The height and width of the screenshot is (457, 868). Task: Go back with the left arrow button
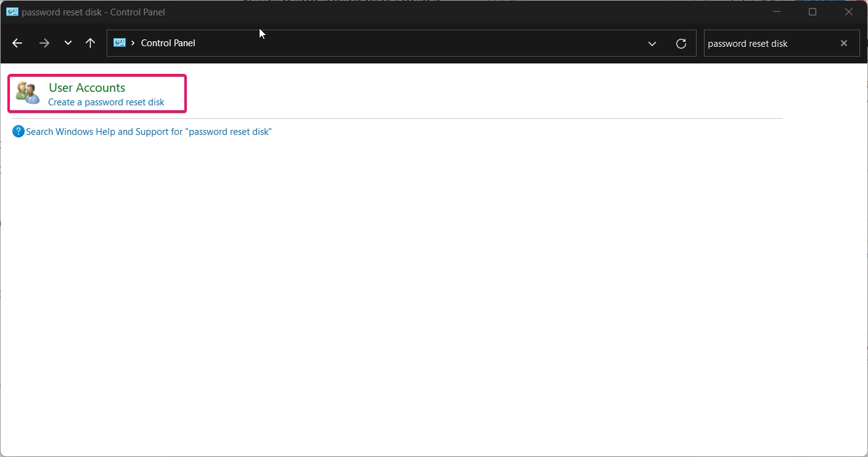17,43
